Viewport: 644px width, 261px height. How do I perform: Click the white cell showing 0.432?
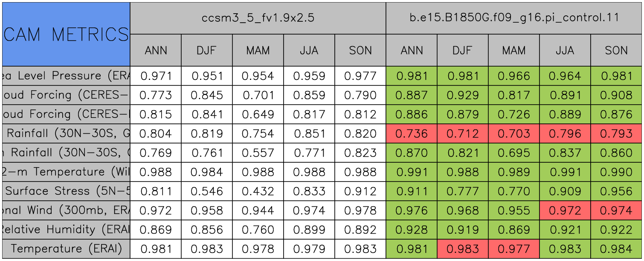click(x=258, y=191)
